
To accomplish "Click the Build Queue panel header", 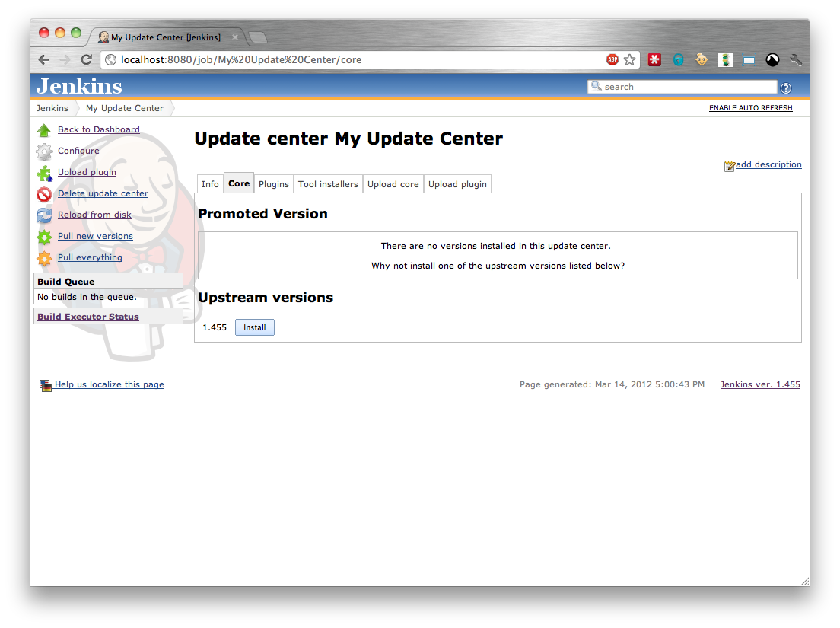I will pos(108,282).
